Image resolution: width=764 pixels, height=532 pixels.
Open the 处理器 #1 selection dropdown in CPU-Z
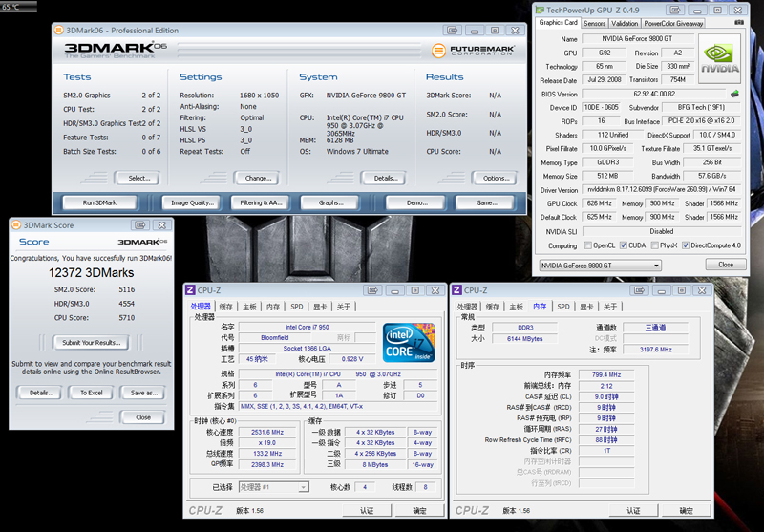(x=274, y=487)
